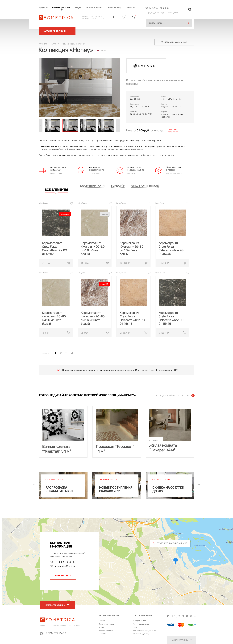The width and height of the screenshot is (233, 644).
Task: Add the 'распродажа' tile to cart
Action: point(68,263)
